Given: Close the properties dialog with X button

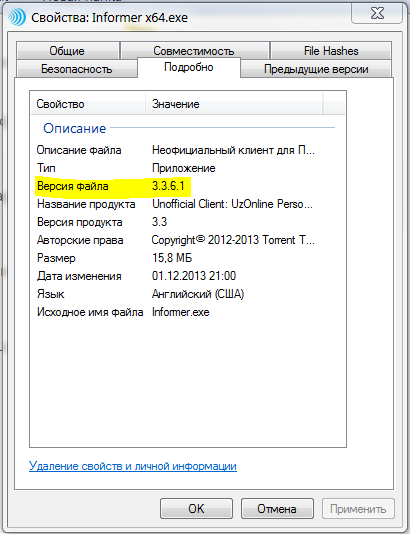Looking at the screenshot, I should pos(377,14).
